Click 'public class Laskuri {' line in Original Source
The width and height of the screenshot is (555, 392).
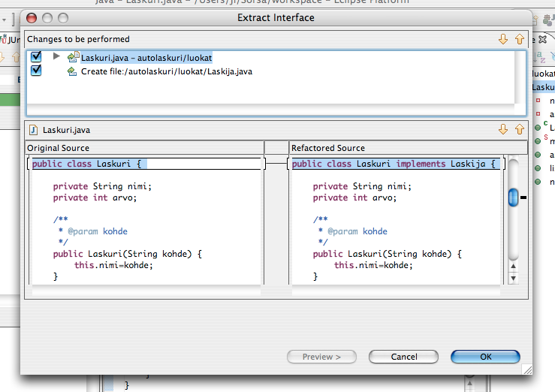87,164
